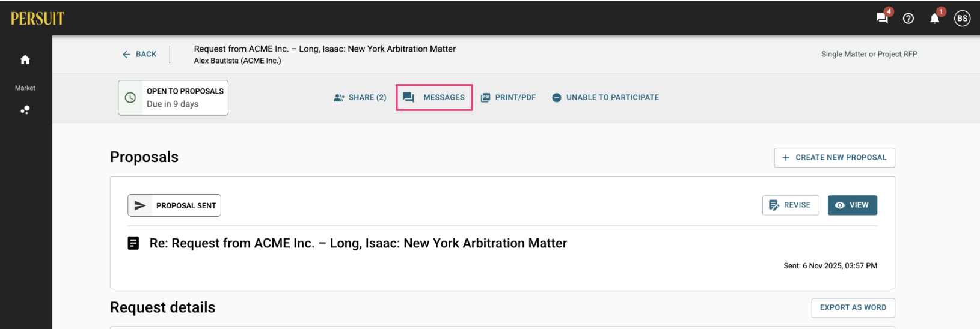Click the 'Proposals' heading

[144, 157]
